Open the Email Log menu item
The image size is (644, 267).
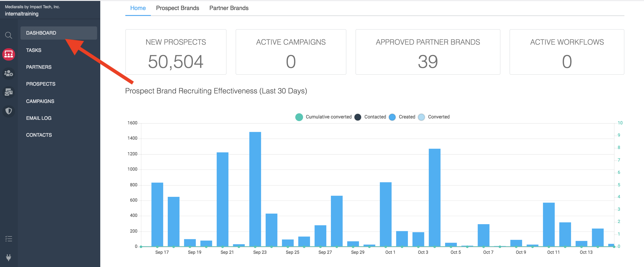click(x=39, y=118)
